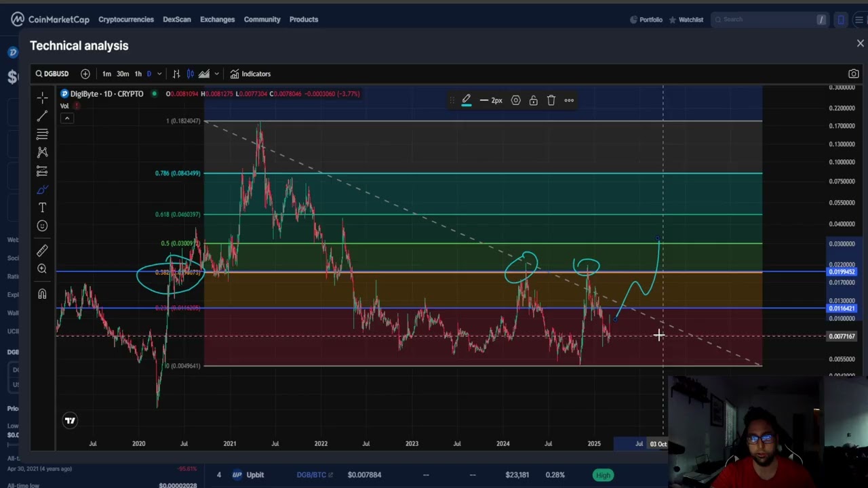Click the 0.0116421 blue price label
This screenshot has height=488, width=868.
click(842, 308)
